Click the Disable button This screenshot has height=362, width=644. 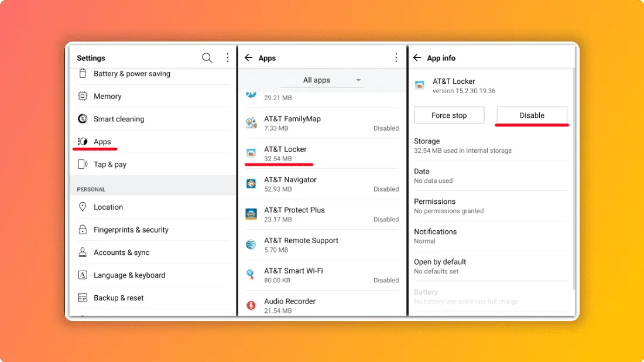[532, 115]
